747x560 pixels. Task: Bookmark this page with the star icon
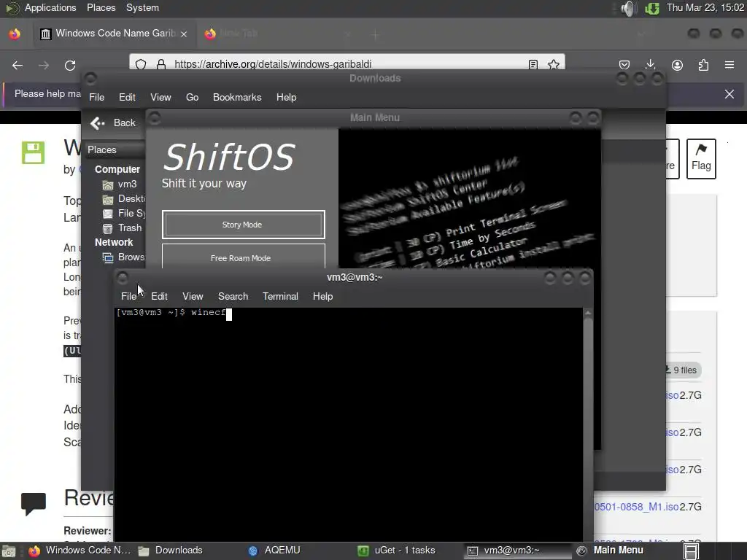(x=553, y=64)
